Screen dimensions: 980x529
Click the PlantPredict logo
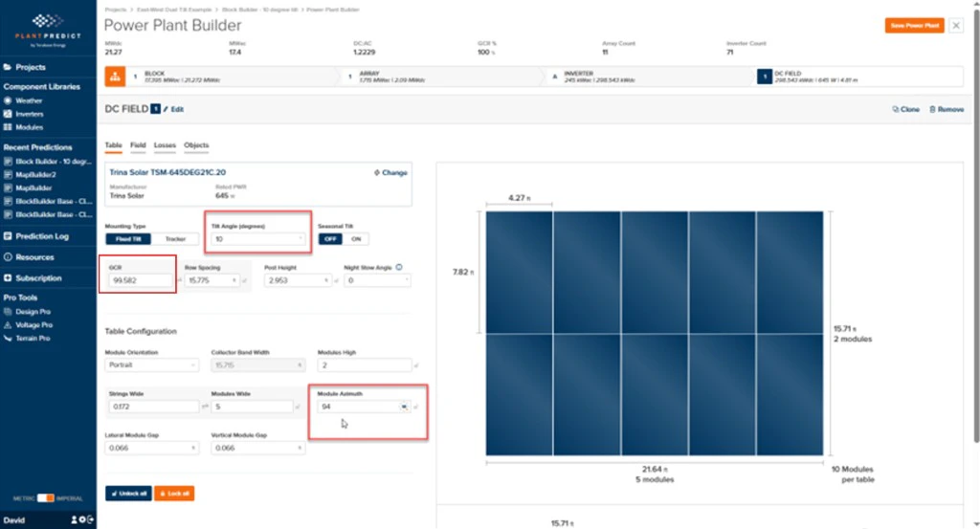[x=48, y=30]
